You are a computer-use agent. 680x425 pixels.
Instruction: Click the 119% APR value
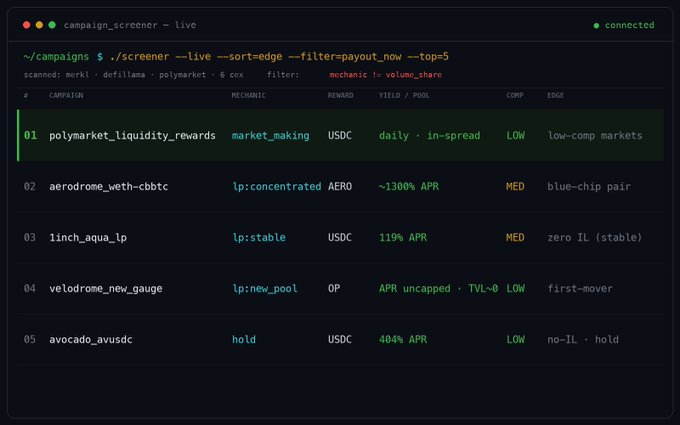click(403, 237)
